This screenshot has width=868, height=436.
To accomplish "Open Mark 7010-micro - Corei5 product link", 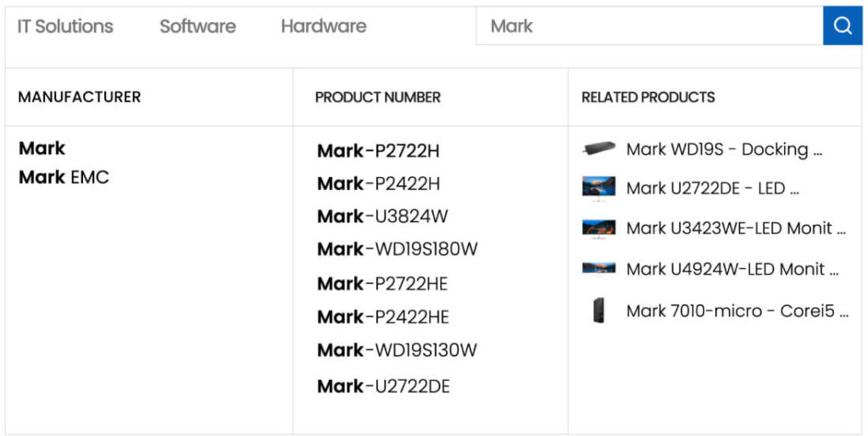I will tap(737, 310).
